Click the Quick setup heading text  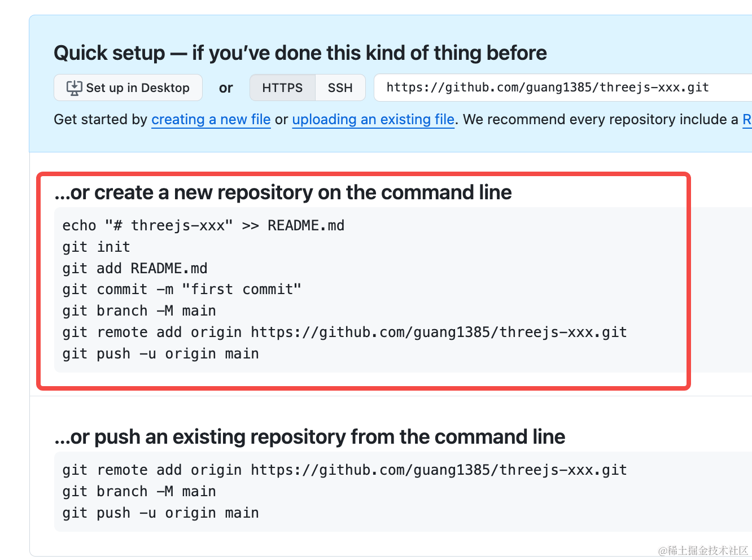(300, 53)
